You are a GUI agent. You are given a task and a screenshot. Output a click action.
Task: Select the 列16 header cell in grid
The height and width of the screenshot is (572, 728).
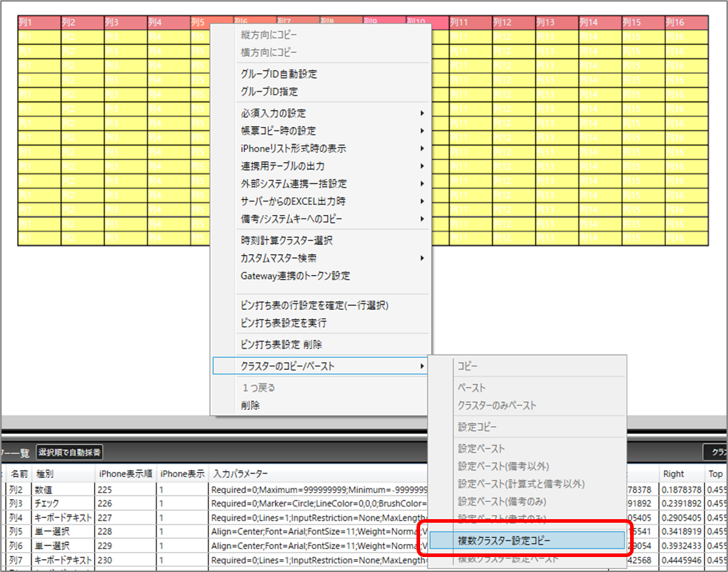[684, 22]
